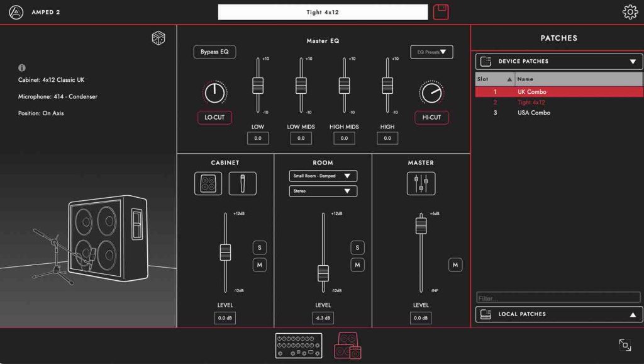This screenshot has width=644, height=364.
Task: Open the Small Room - Damped room selector
Action: [x=323, y=176]
